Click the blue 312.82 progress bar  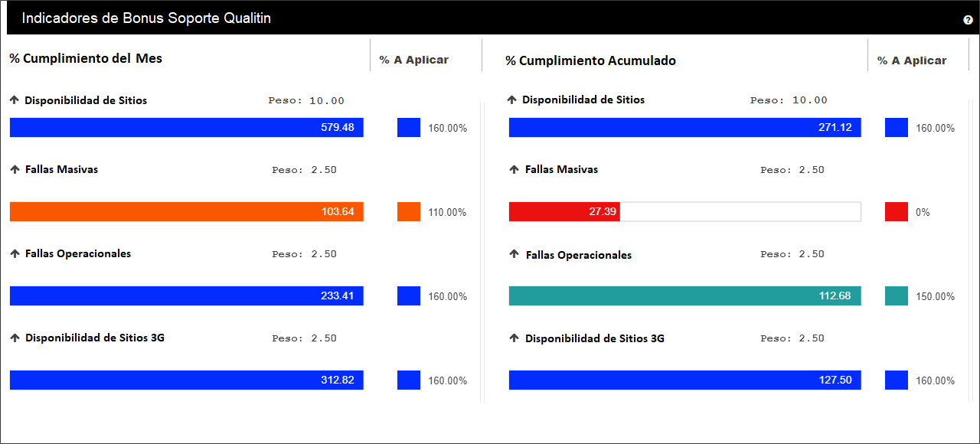187,380
